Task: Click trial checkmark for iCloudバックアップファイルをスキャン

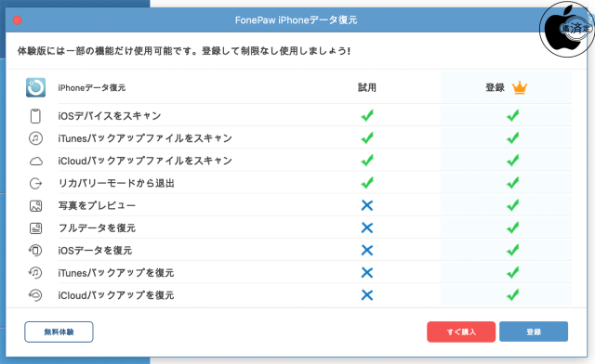Action: pyautogui.click(x=367, y=160)
